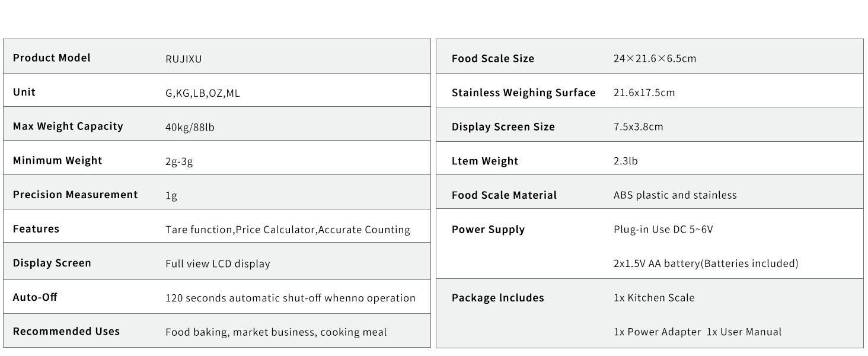The image size is (868, 356).
Task: Click the Auto-Off row label
Action: point(35,297)
